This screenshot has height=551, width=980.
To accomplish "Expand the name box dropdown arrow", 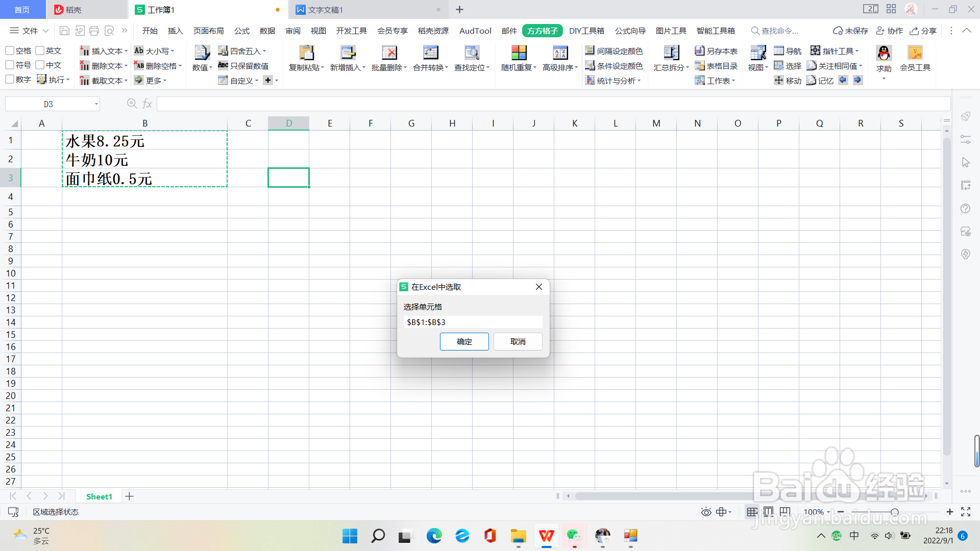I will pyautogui.click(x=96, y=104).
